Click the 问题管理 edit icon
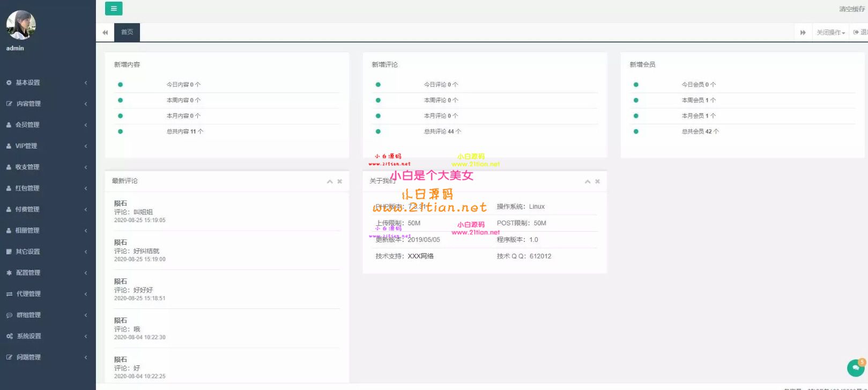Screen dimensions: 868x390 pos(9,357)
